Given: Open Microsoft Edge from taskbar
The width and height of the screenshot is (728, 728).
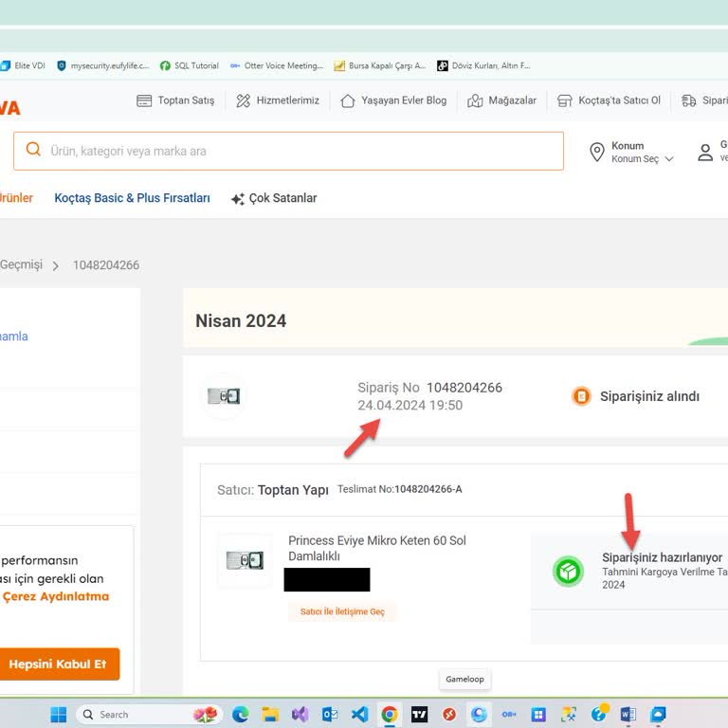Looking at the screenshot, I should tap(241, 714).
